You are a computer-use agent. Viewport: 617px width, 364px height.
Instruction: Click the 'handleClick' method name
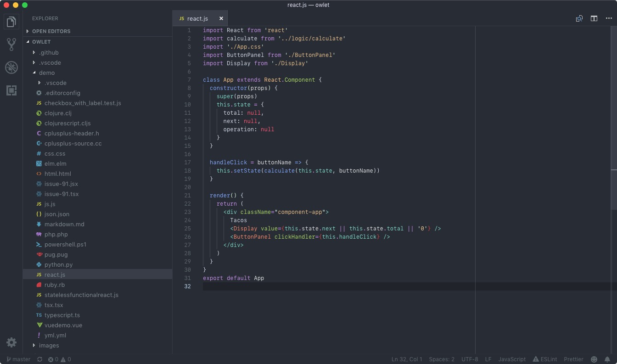(229, 162)
